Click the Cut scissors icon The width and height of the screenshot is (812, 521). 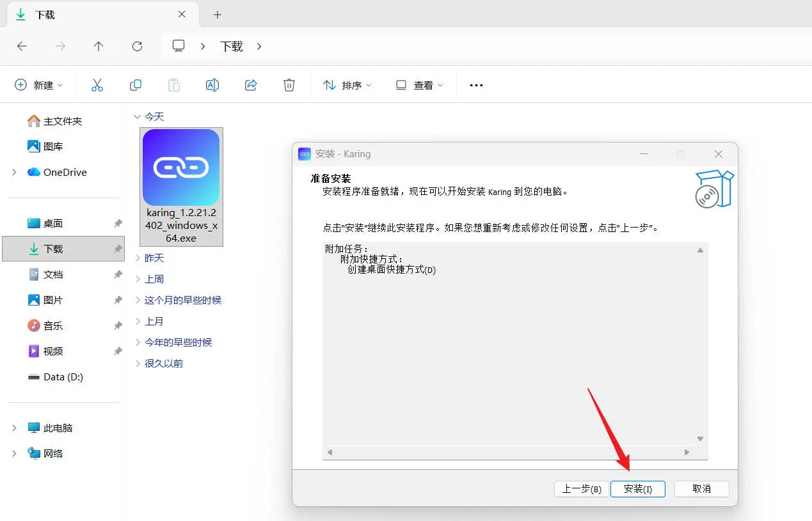[97, 85]
